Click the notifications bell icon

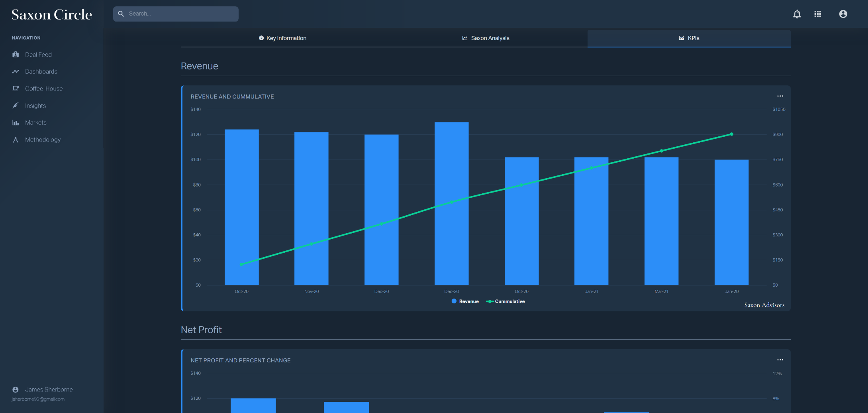click(797, 14)
